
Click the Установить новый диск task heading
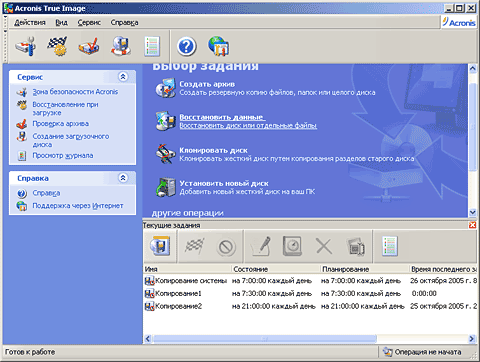click(224, 183)
